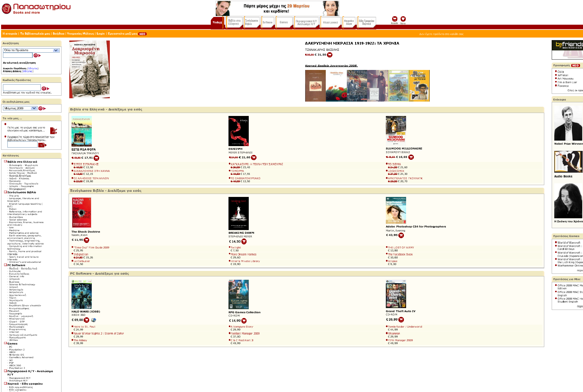Click the feedback pencil-and-paper icon
The image size is (583, 392).
point(53,131)
